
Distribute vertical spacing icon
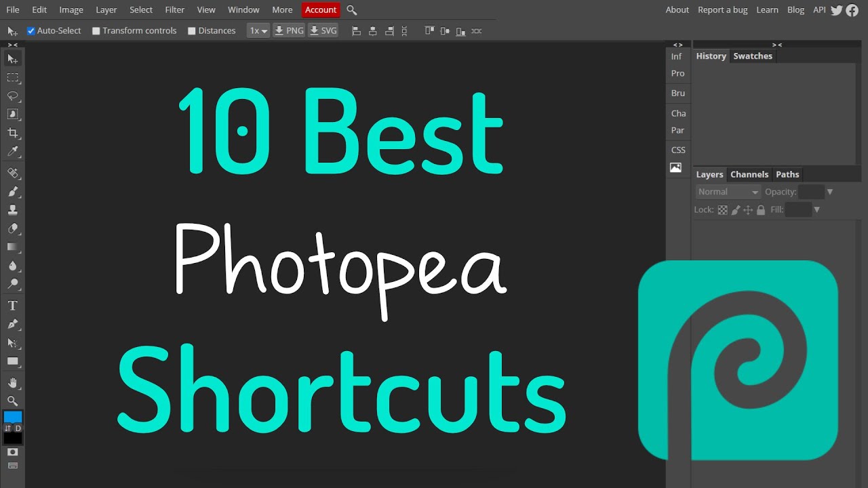pyautogui.click(x=404, y=30)
